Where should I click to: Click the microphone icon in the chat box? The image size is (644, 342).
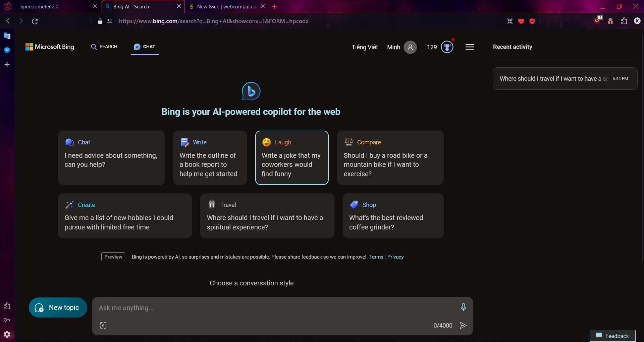click(464, 307)
